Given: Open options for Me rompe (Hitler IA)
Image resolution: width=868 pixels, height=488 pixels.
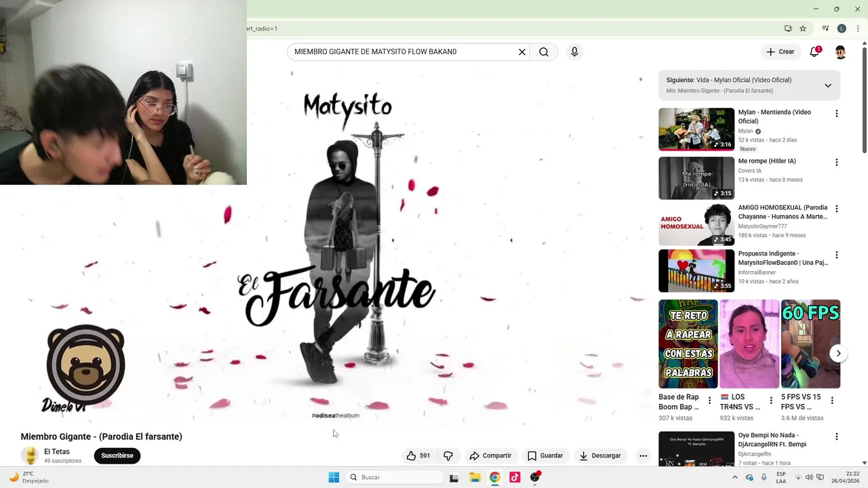Looking at the screenshot, I should (836, 163).
